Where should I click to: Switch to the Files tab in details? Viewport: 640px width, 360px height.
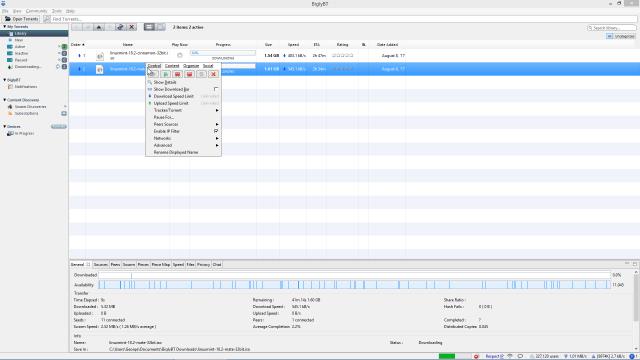click(191, 264)
